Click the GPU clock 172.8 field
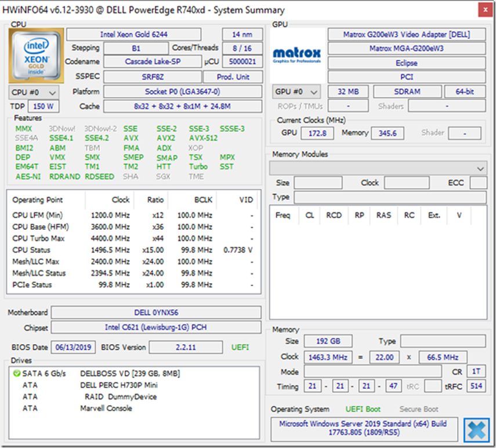Screen dimensions: 496x448 317,133
